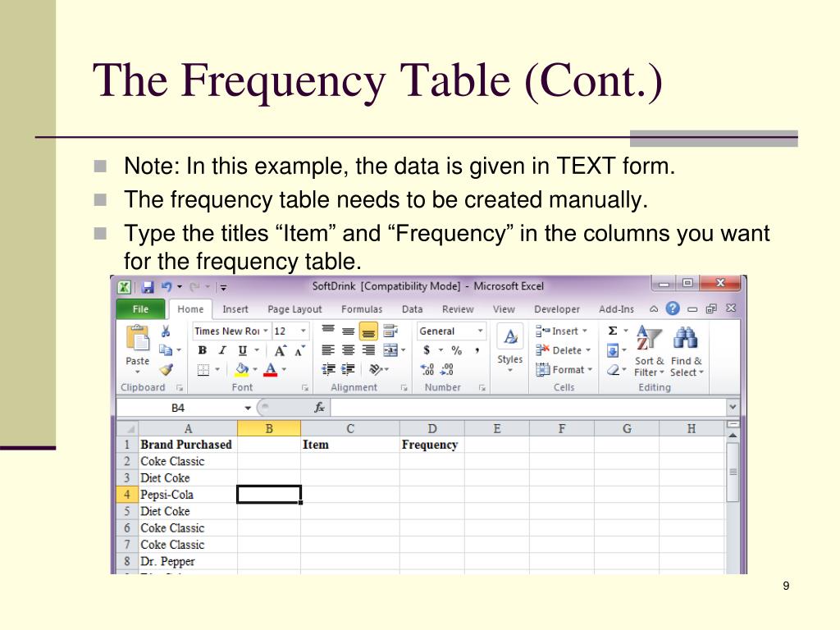Open the General number format dropdown

[481, 331]
